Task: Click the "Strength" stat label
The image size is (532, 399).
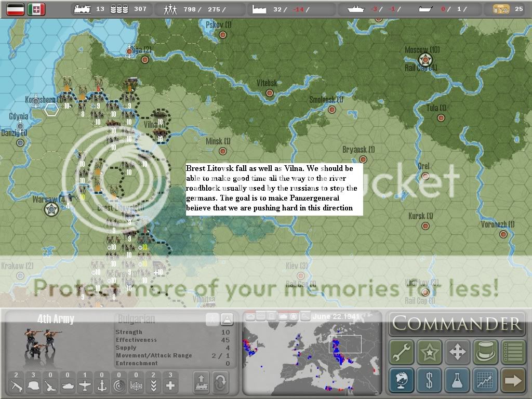Action: click(x=129, y=332)
